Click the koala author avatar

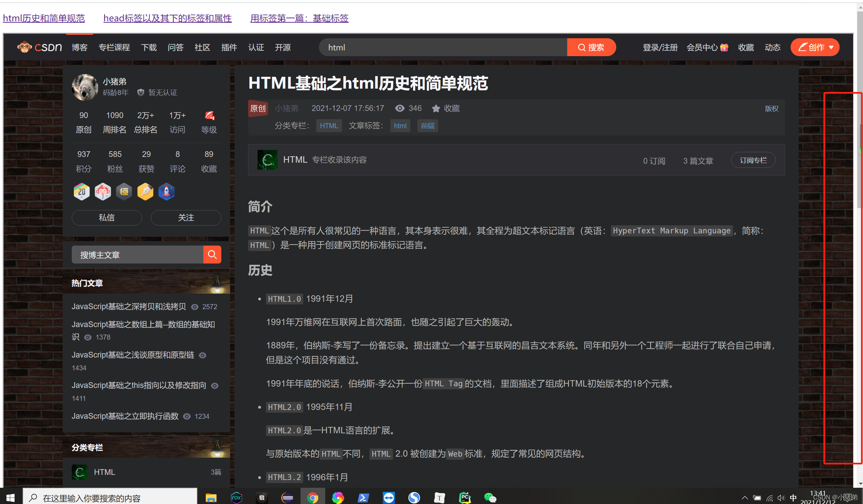[x=85, y=87]
